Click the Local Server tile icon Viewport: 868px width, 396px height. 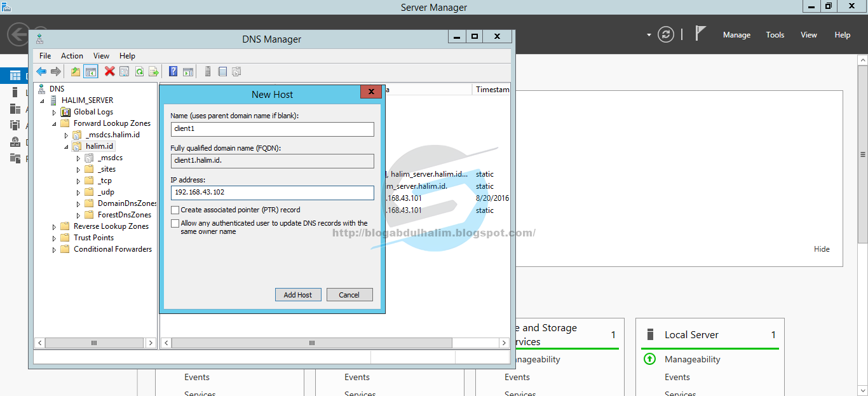point(650,334)
